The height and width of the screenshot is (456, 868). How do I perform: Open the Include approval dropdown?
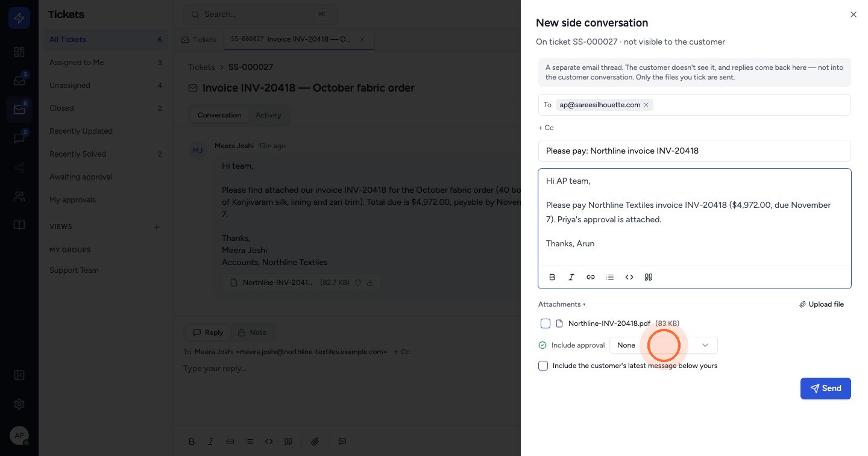[664, 345]
